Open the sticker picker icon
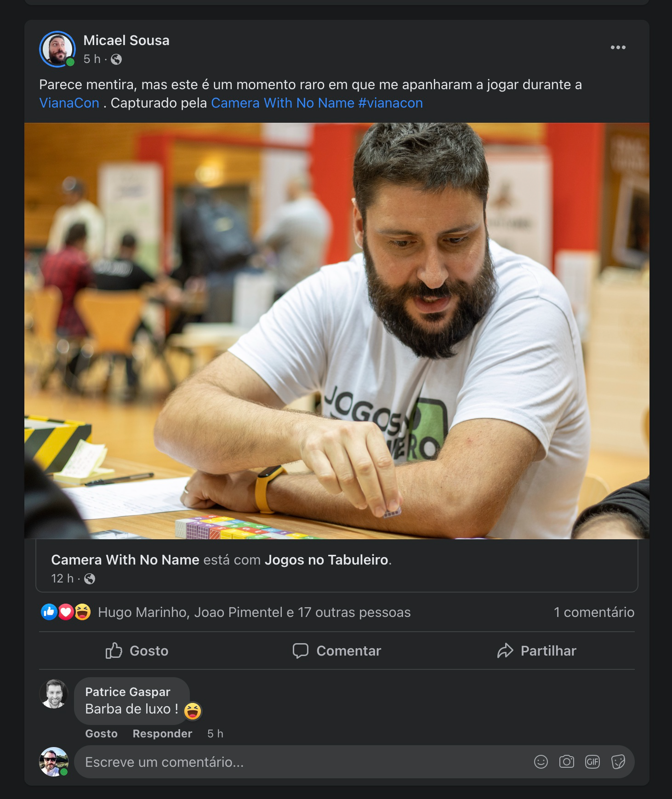This screenshot has height=799, width=672. [x=618, y=762]
